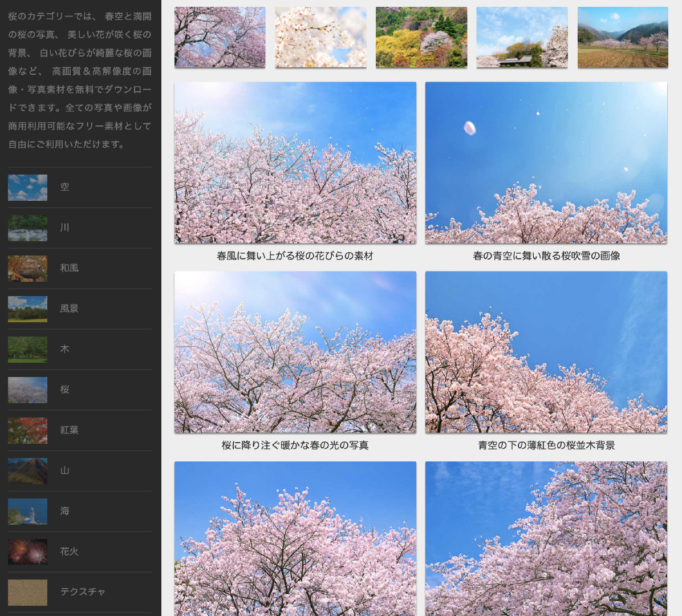This screenshot has width=682, height=616.
Task: Click the 紅葉 category label
Action: click(x=70, y=430)
